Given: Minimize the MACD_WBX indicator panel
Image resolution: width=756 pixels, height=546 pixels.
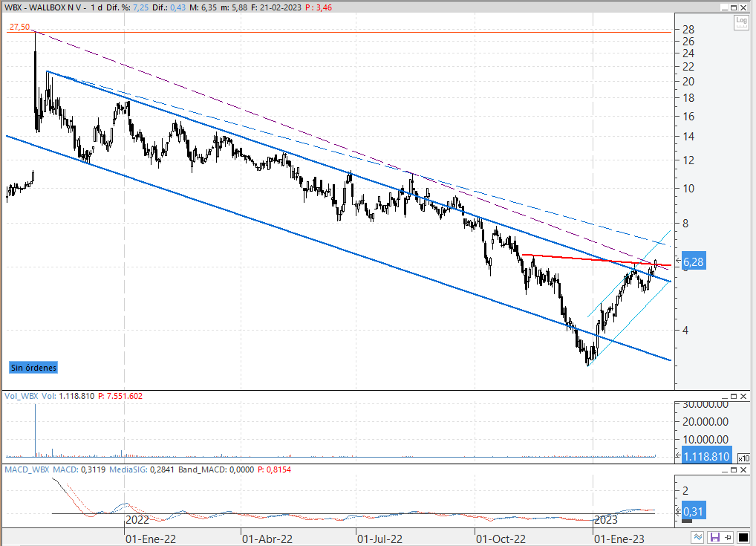Looking at the screenshot, I should coord(724,469).
